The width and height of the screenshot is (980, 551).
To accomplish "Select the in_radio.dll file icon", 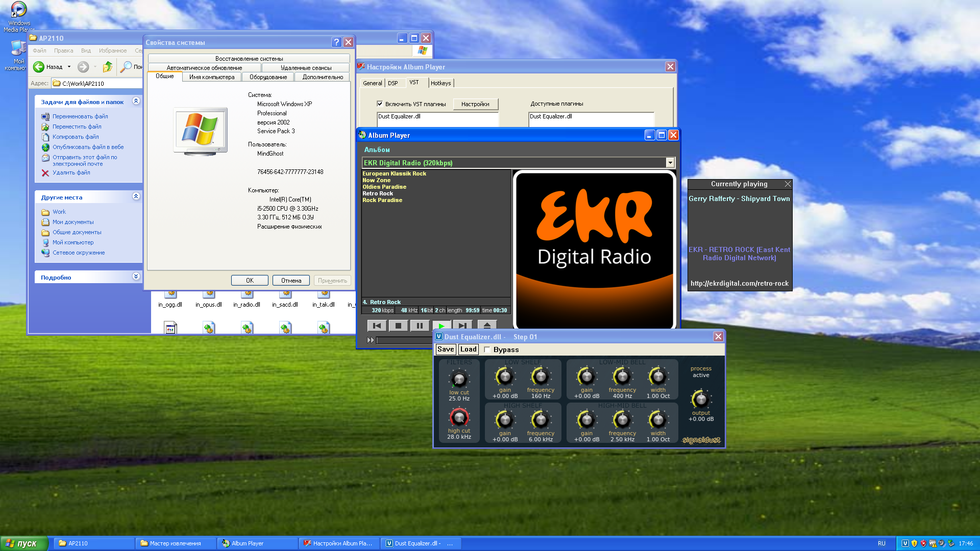I will point(247,294).
